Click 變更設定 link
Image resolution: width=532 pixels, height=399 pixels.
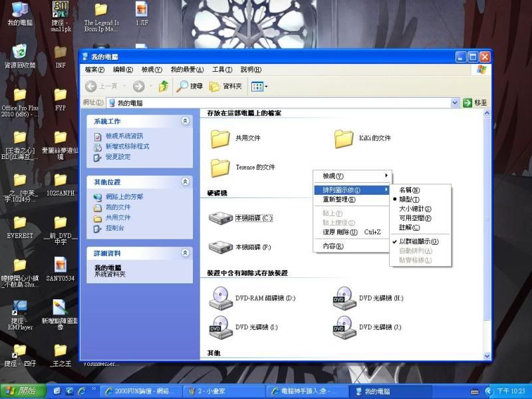coord(118,157)
